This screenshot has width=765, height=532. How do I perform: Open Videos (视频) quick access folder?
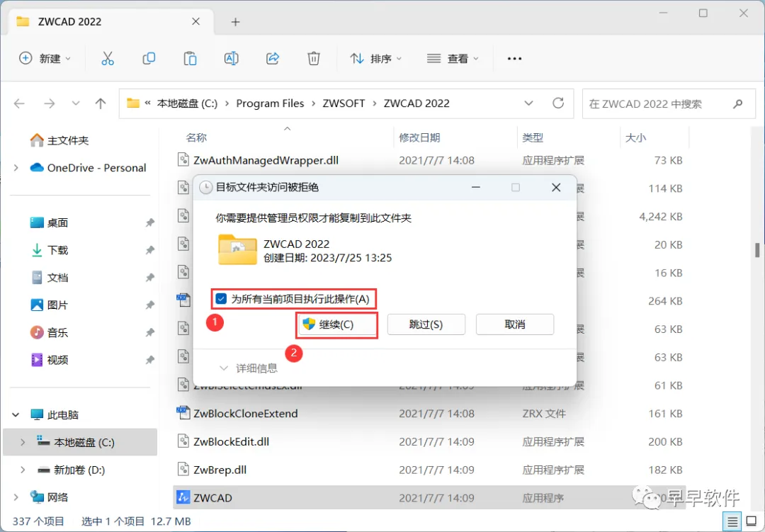click(49, 360)
